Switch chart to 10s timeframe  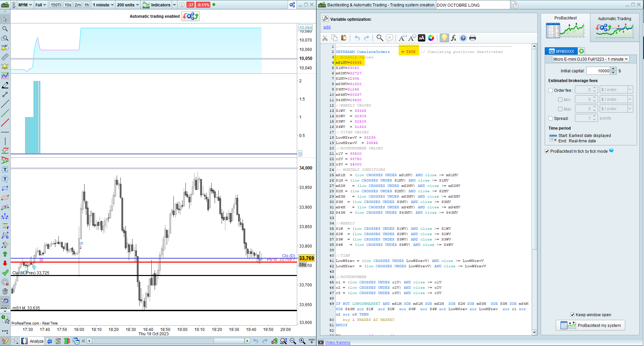point(68,5)
